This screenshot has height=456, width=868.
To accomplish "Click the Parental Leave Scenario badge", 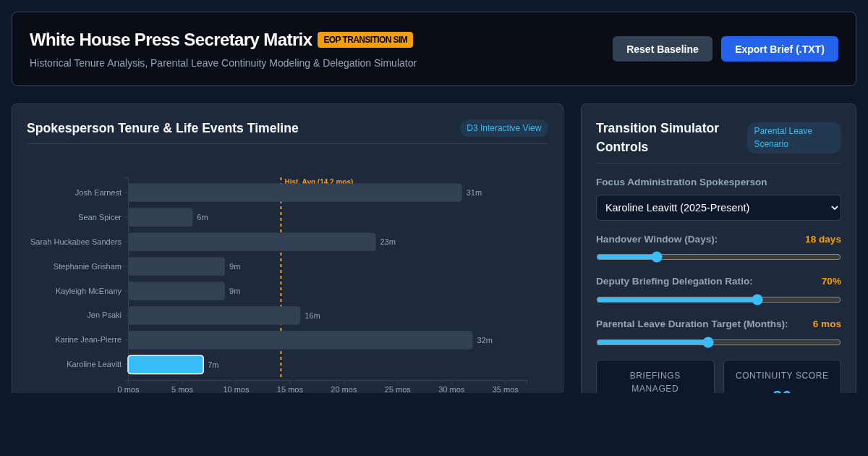I will pos(794,138).
